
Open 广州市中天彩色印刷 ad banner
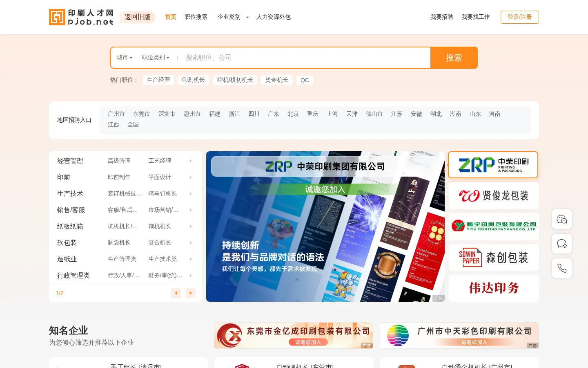point(459,335)
